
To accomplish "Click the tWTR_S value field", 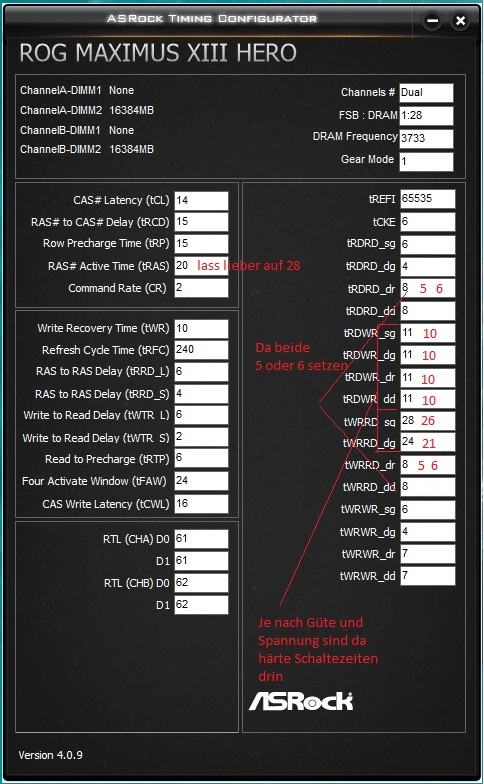I will 202,438.
